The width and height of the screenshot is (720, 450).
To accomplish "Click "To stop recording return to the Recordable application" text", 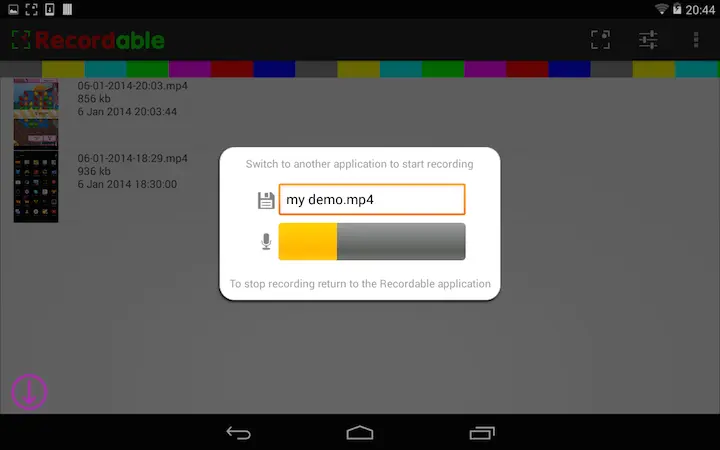I will pos(360,284).
